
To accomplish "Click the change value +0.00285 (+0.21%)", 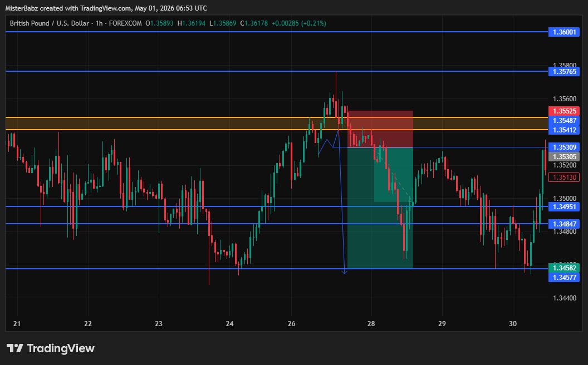I will (x=299, y=23).
